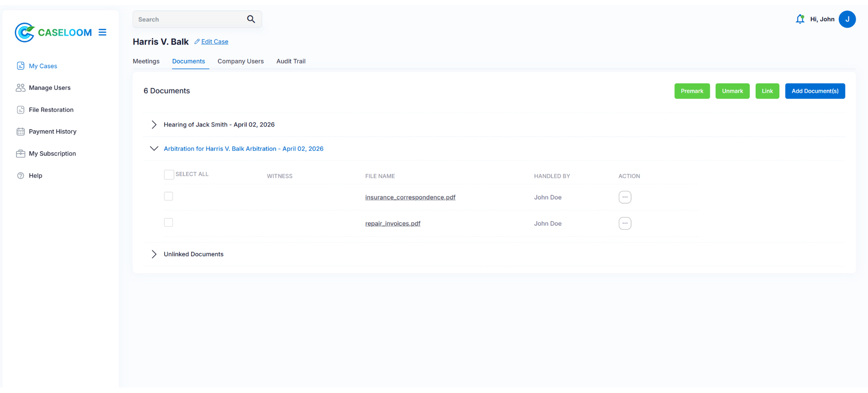Open action menu for insurance_correspondence.pdf
This screenshot has height=393, width=868.
(x=625, y=197)
